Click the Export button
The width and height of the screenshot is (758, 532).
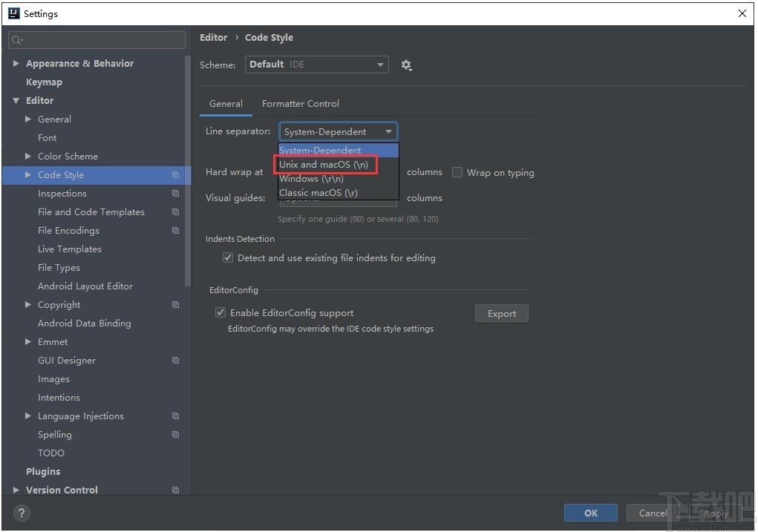501,314
